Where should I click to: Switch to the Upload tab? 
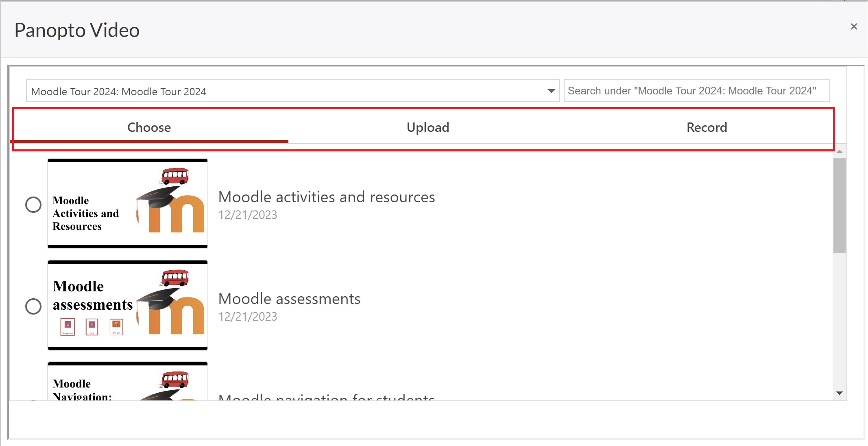click(428, 127)
